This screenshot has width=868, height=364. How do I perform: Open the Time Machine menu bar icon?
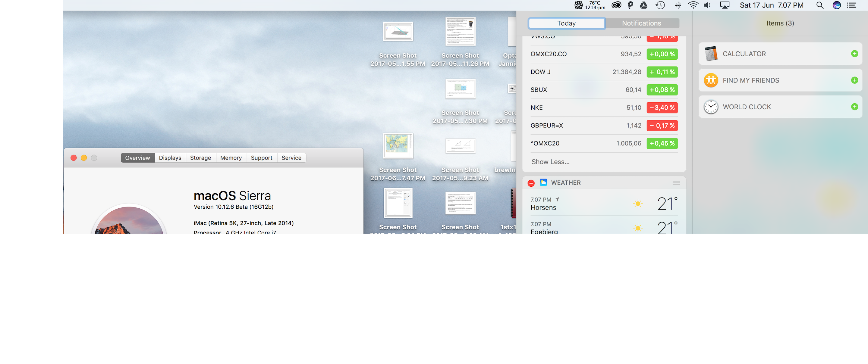coord(660,5)
